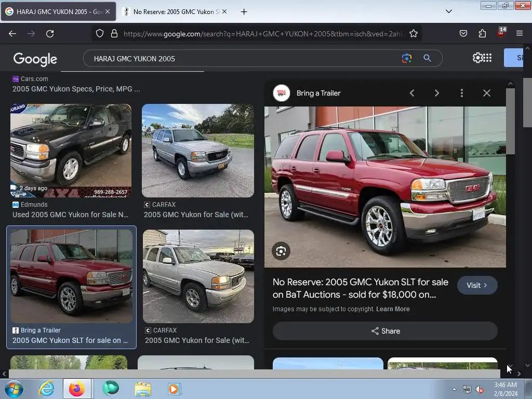Viewport: 532px width, 399px height.
Task: Open the Save to Pocket icon
Action: pos(463,33)
